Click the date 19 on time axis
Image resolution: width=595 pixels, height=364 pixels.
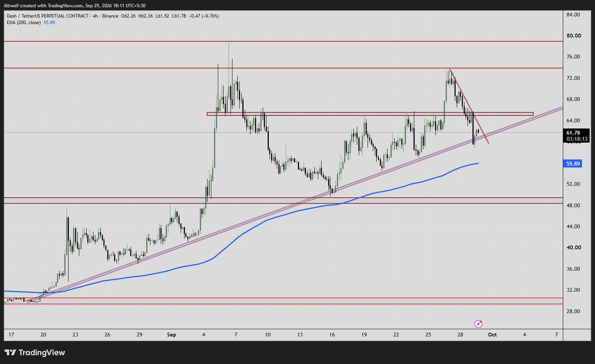coord(364,335)
